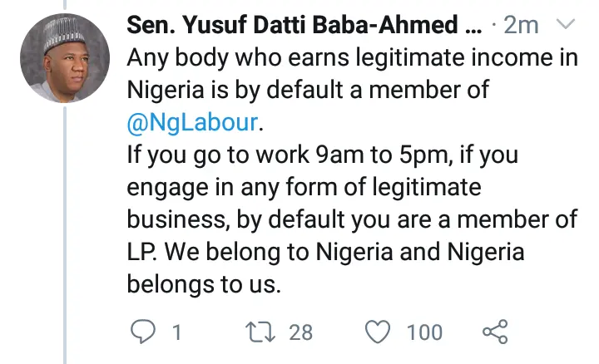This screenshot has width=599, height=364.
Task: Expand the tweet options chevron
Action: tap(566, 24)
